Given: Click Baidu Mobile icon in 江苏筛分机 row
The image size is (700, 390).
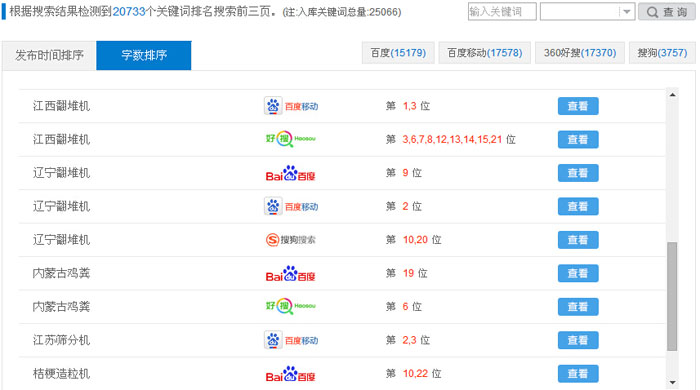Looking at the screenshot, I should [291, 340].
